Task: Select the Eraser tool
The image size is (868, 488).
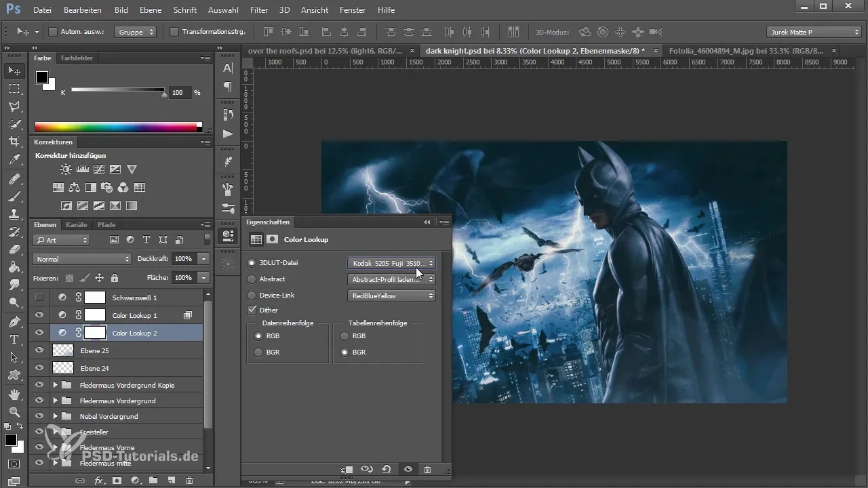Action: (x=14, y=249)
